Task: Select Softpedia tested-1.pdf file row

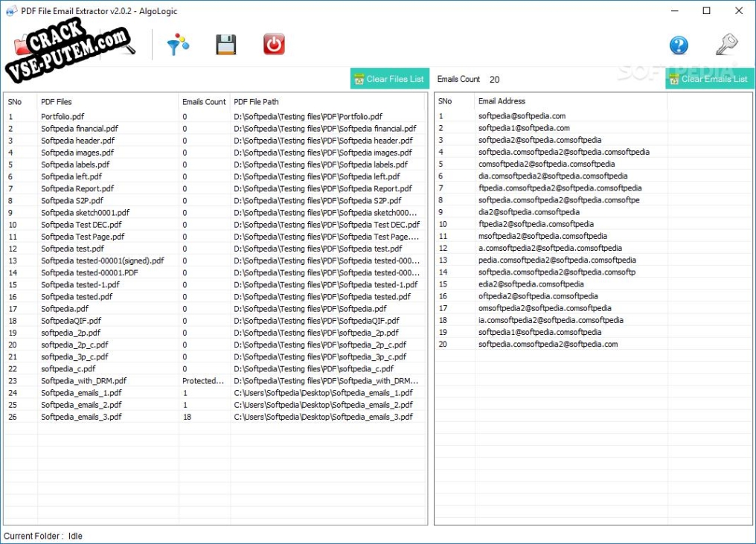Action: tap(215, 284)
